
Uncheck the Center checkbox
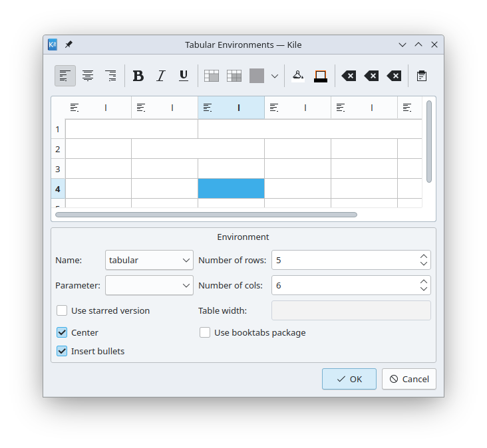tap(63, 332)
